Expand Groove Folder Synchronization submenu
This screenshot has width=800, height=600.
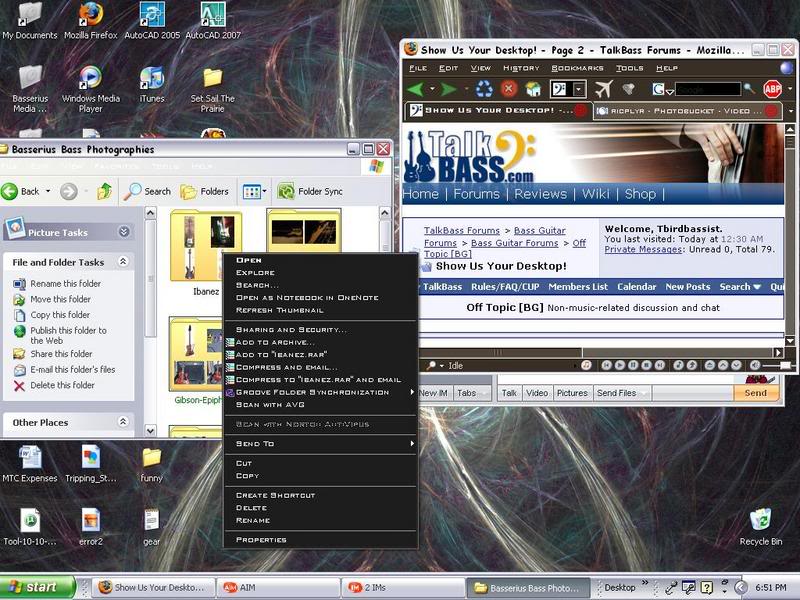320,392
